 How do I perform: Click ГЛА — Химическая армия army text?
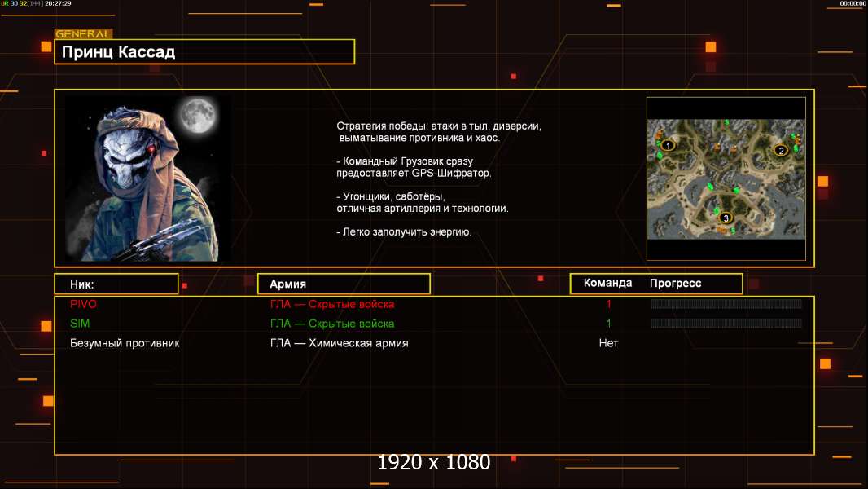[340, 343]
